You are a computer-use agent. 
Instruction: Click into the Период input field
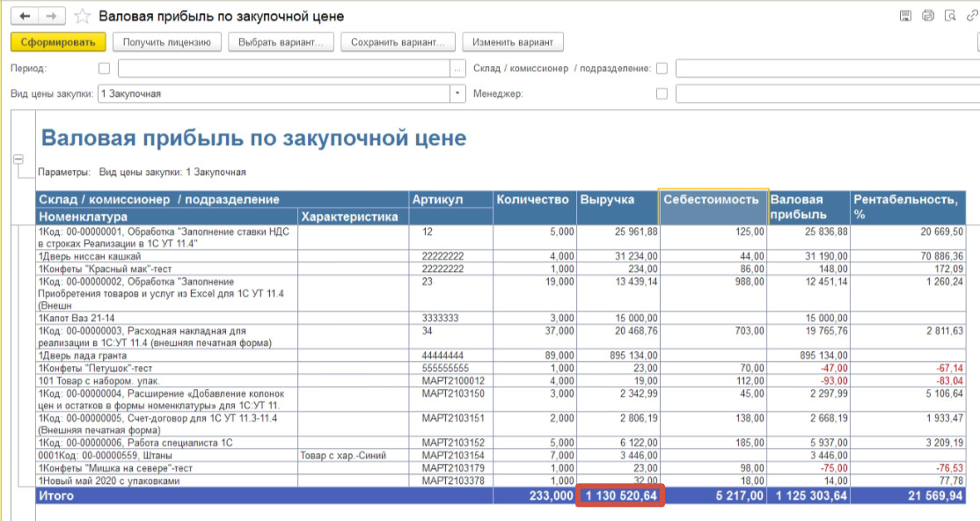pos(283,69)
